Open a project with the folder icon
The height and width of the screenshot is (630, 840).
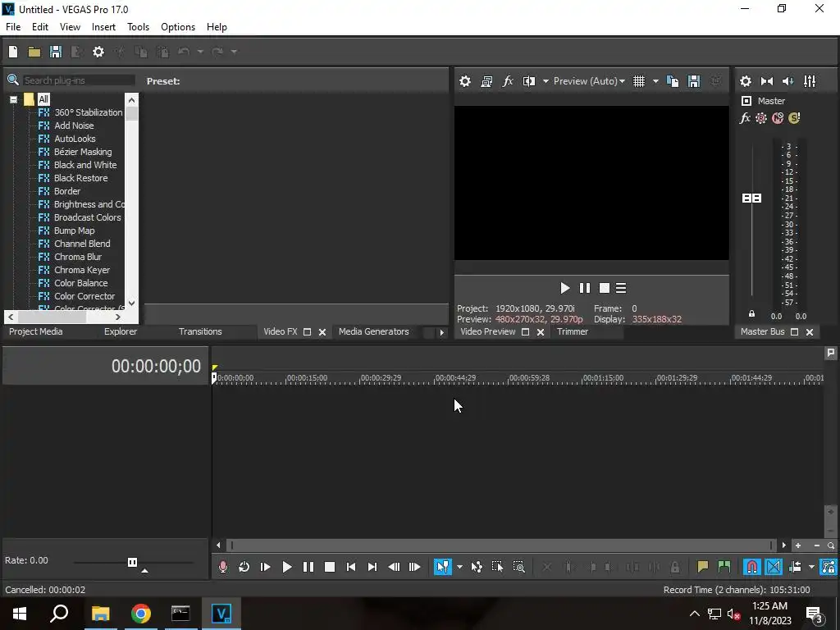point(34,52)
